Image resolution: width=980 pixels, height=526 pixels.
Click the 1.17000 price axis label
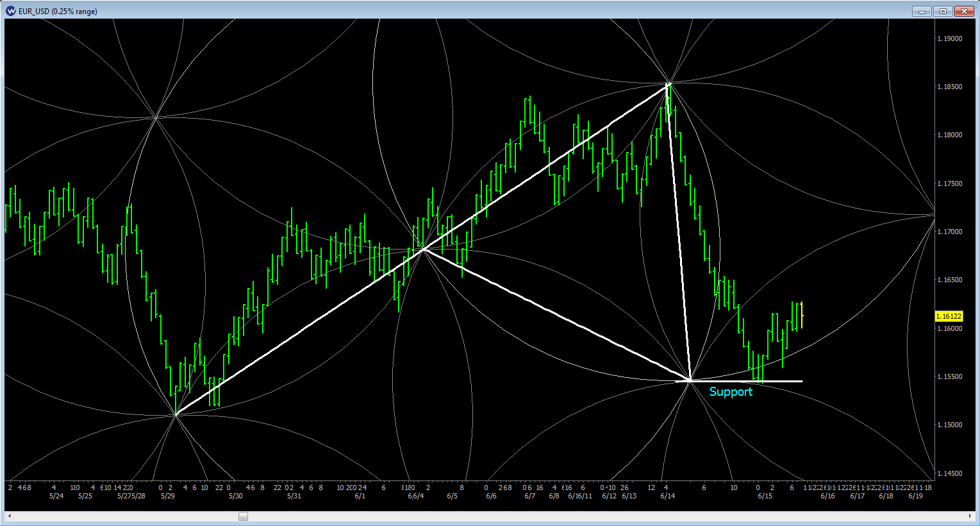(x=949, y=232)
